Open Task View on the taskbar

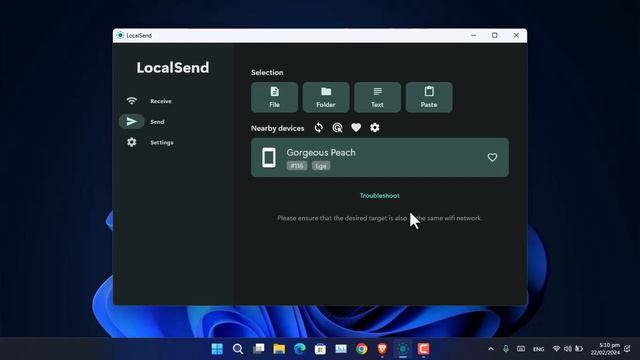258,349
